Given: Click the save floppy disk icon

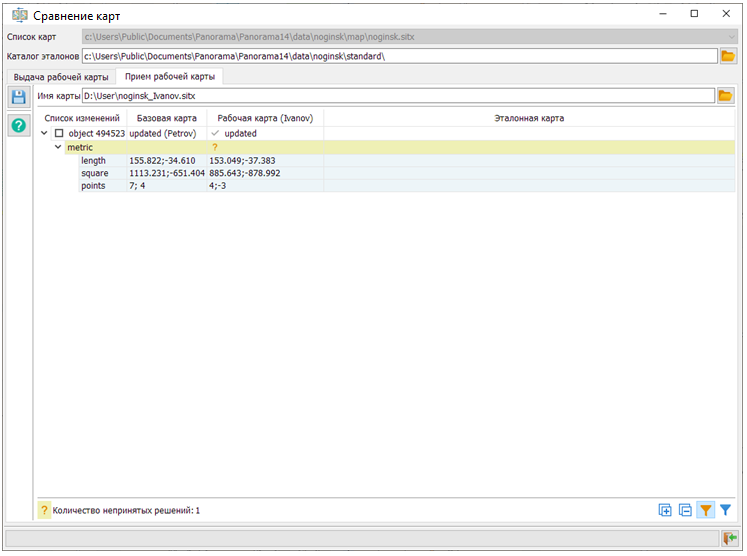Looking at the screenshot, I should pos(19,97).
